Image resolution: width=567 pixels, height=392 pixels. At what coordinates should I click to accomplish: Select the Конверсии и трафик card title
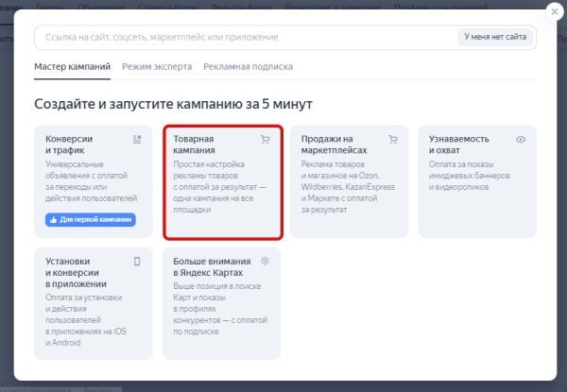point(69,145)
